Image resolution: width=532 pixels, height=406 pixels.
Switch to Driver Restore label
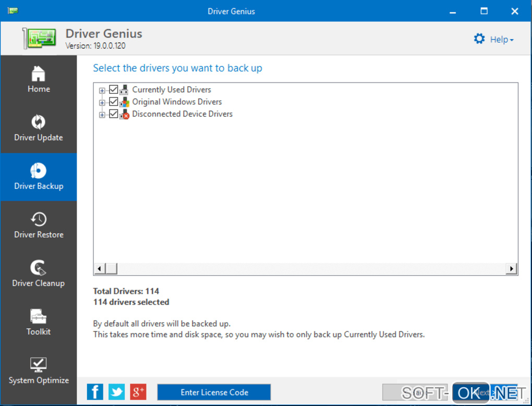(39, 234)
